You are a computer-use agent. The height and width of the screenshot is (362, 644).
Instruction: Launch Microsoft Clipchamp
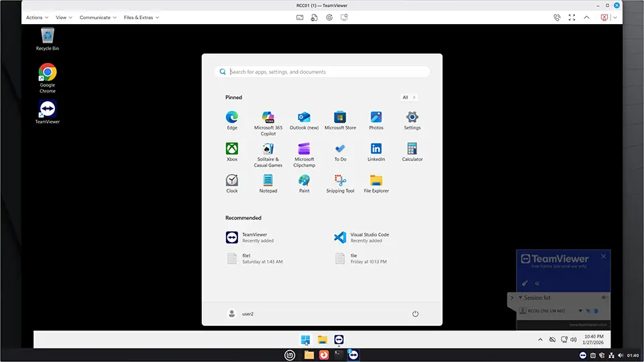[x=304, y=155]
